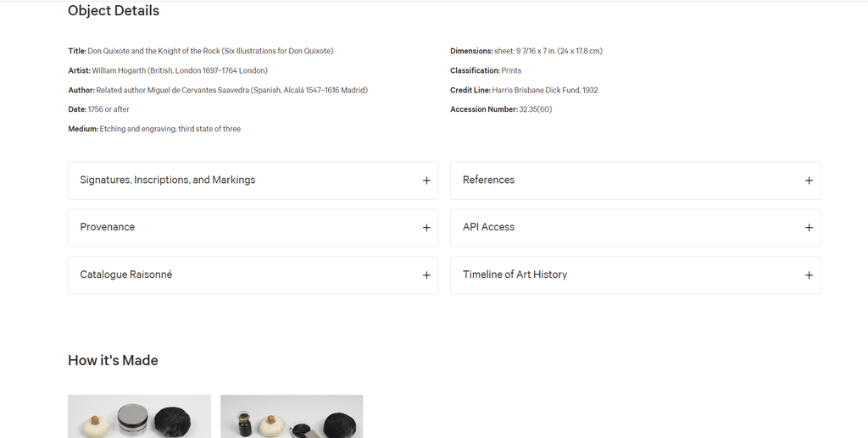Click the Object Details heading
This screenshot has height=438, width=868.
point(114,10)
